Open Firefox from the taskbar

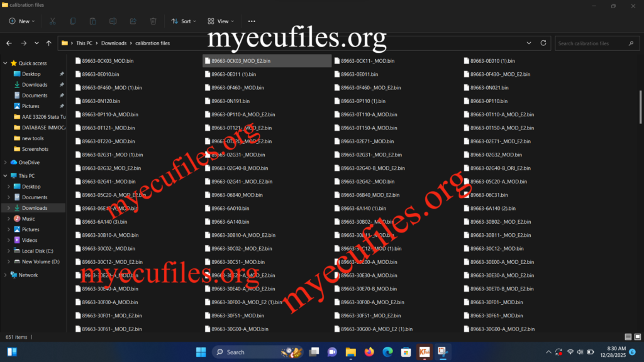pos(369,352)
